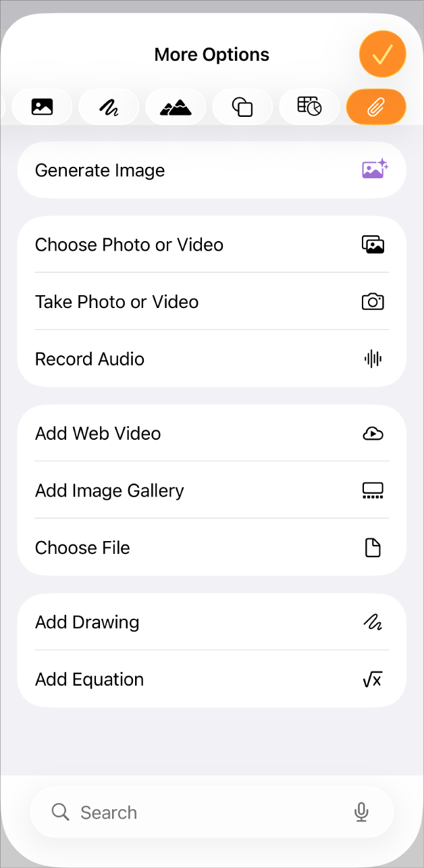Tap the Search input field
The height and width of the screenshot is (868, 424).
169,813
